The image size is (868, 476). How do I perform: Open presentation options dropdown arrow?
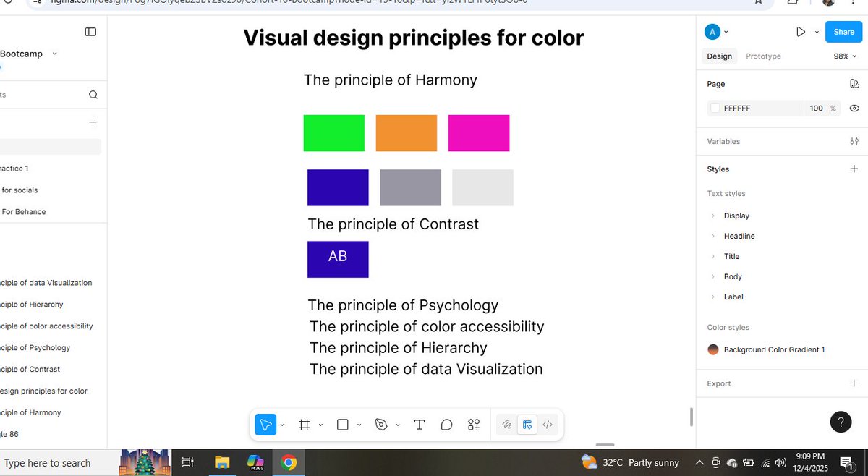(x=817, y=32)
